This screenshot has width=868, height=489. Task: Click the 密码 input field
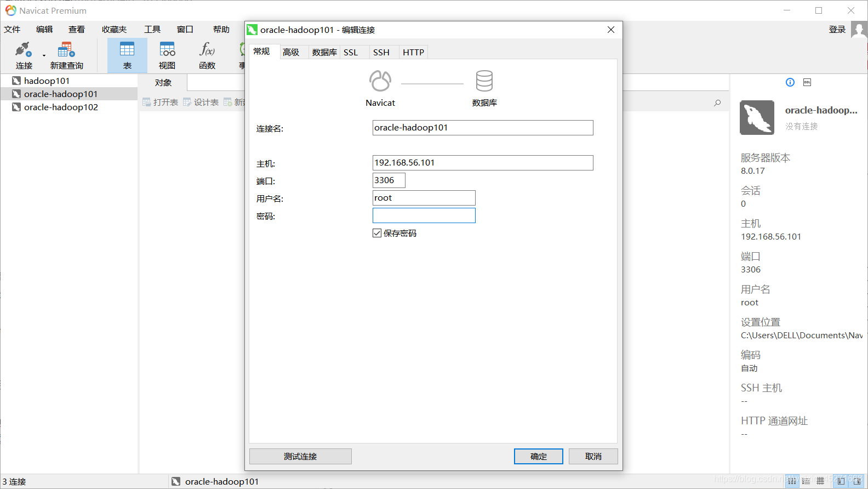tap(424, 215)
